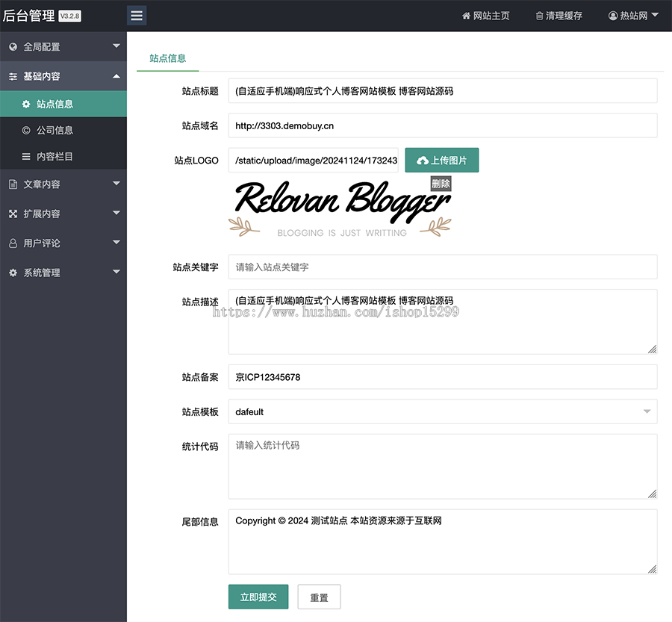Click 删除 on the logo image

[441, 184]
